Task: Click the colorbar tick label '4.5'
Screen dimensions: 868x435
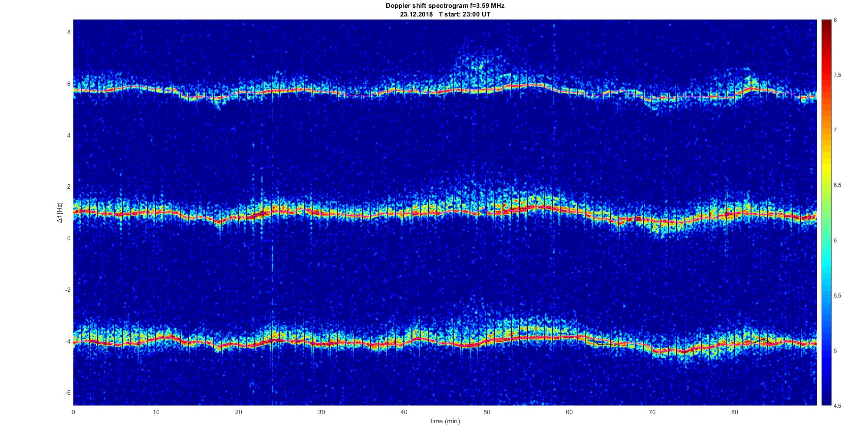Action: (838, 406)
